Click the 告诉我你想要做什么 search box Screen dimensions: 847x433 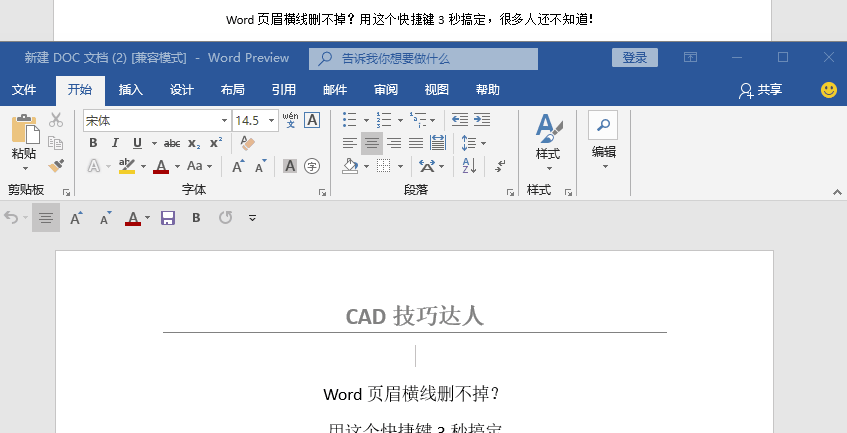coord(424,59)
